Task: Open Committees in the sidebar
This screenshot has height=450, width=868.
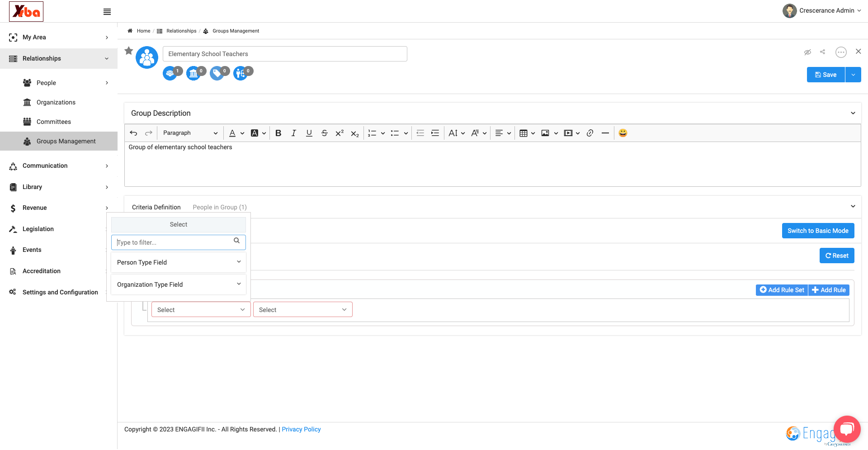Action: click(x=54, y=122)
